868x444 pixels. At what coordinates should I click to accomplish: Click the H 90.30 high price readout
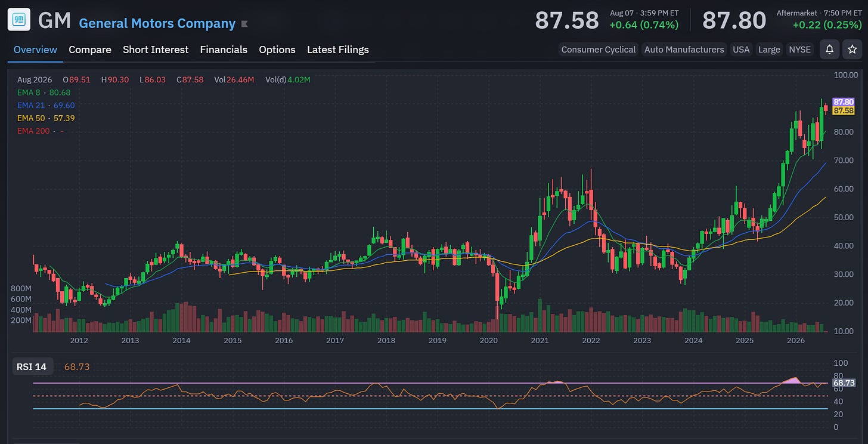pyautogui.click(x=115, y=80)
